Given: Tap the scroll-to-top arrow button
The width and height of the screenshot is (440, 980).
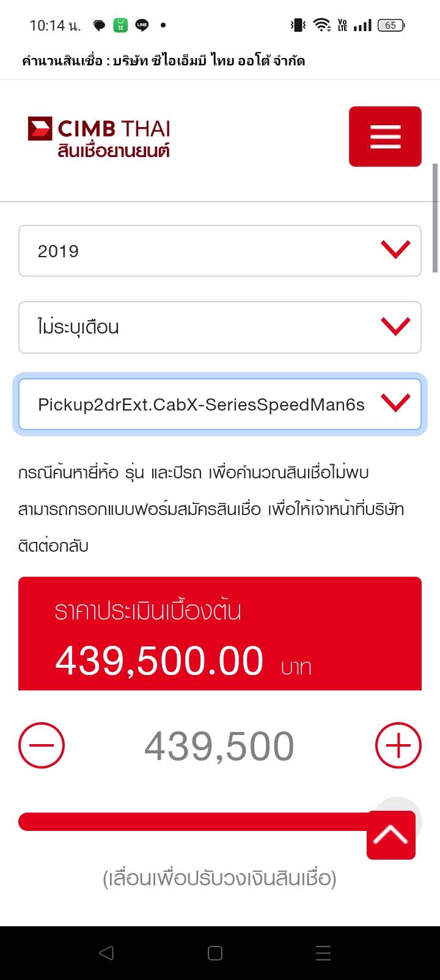Looking at the screenshot, I should [x=391, y=835].
